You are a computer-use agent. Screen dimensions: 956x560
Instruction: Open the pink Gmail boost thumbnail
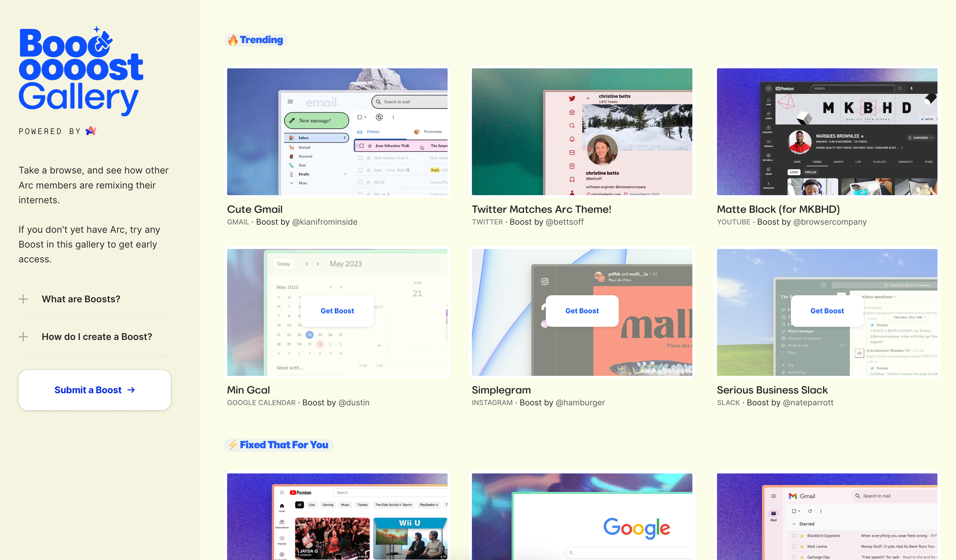(x=827, y=516)
